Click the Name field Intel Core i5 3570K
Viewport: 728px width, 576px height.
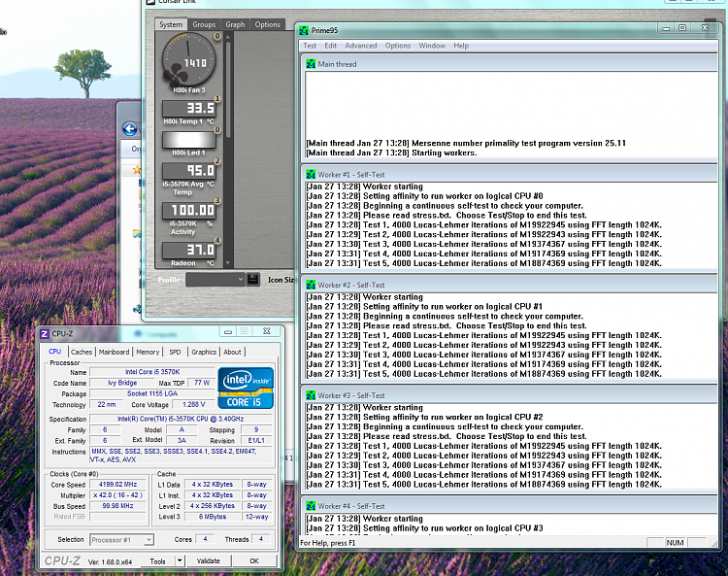tap(151, 372)
